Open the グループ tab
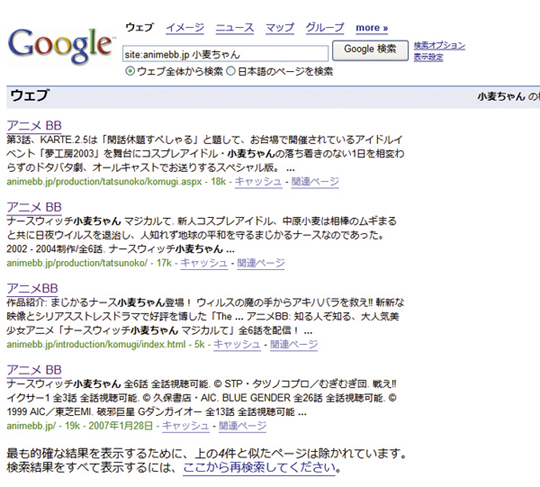 coord(325,28)
